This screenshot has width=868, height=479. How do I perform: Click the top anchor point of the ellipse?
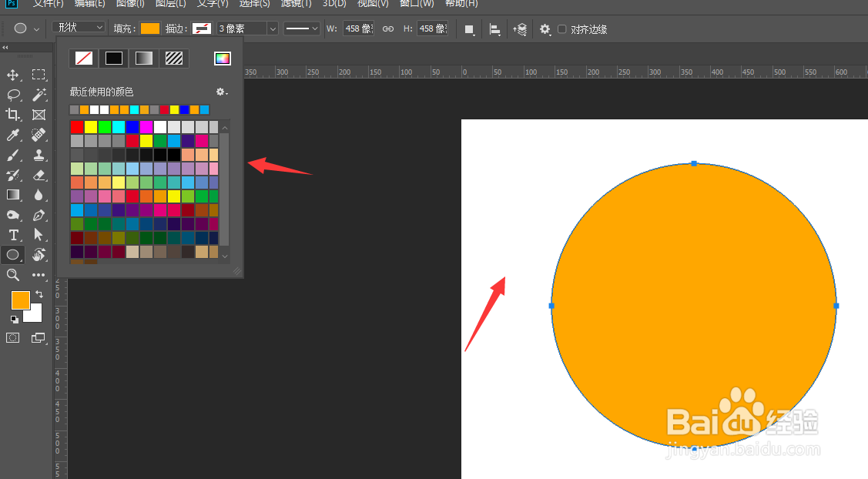[x=694, y=163]
